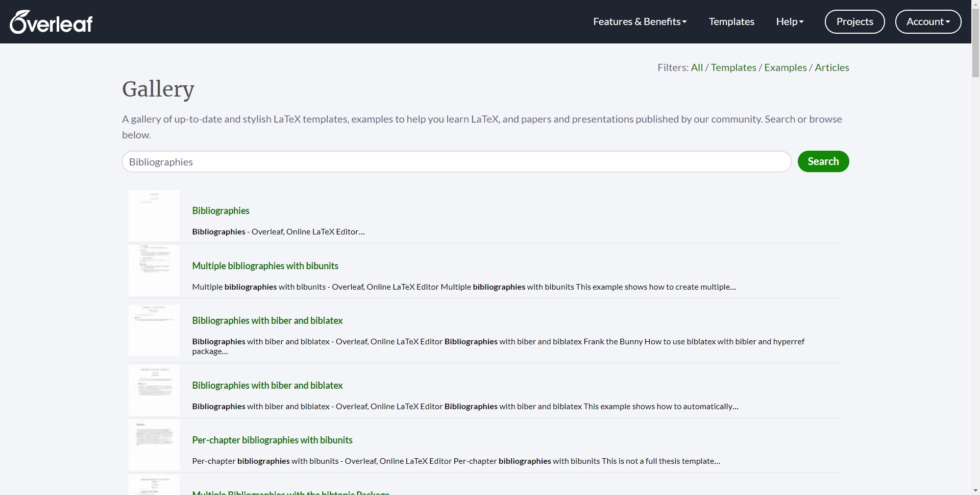This screenshot has height=495, width=980.
Task: Open the Bibliographies result title link
Action: coord(220,211)
